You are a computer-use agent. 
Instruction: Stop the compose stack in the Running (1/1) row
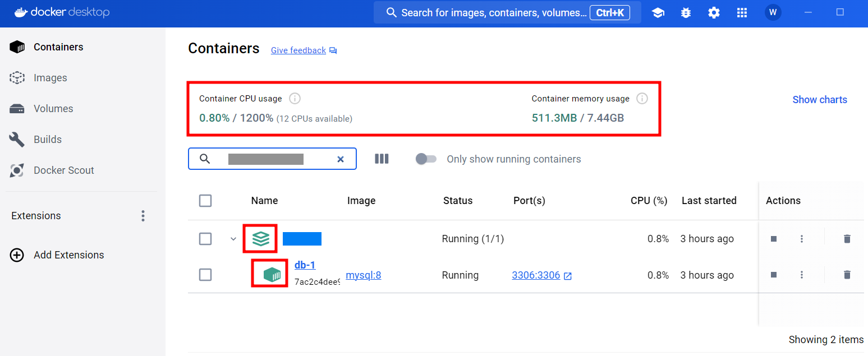click(774, 239)
